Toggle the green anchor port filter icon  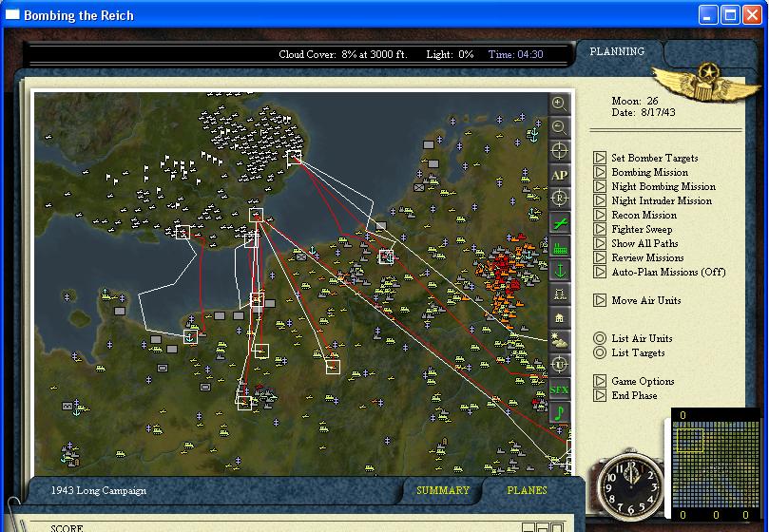[x=559, y=270]
